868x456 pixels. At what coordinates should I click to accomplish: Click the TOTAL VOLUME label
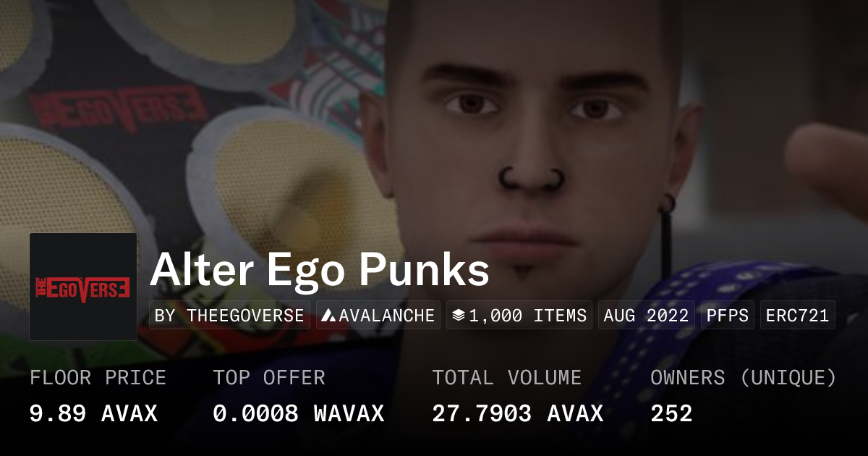click(506, 378)
